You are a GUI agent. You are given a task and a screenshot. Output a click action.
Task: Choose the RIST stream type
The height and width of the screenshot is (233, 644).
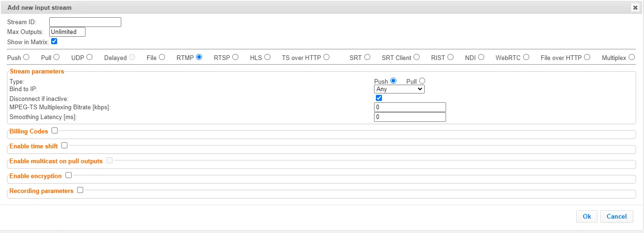click(450, 57)
